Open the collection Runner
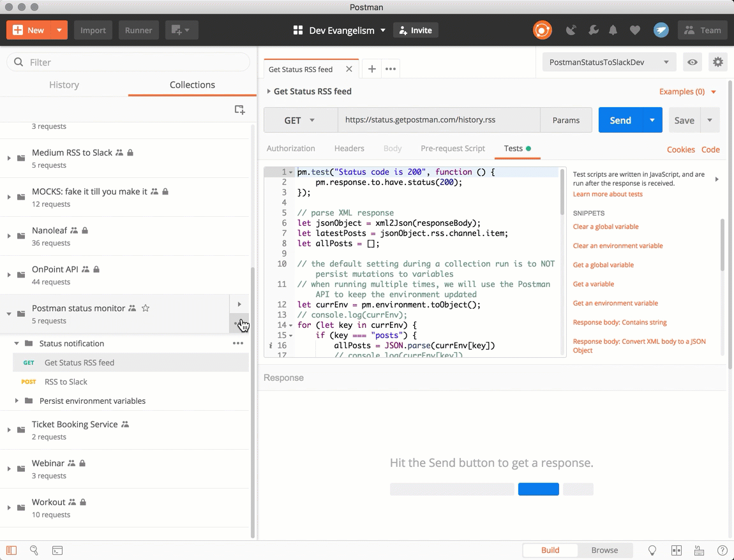 (x=139, y=30)
